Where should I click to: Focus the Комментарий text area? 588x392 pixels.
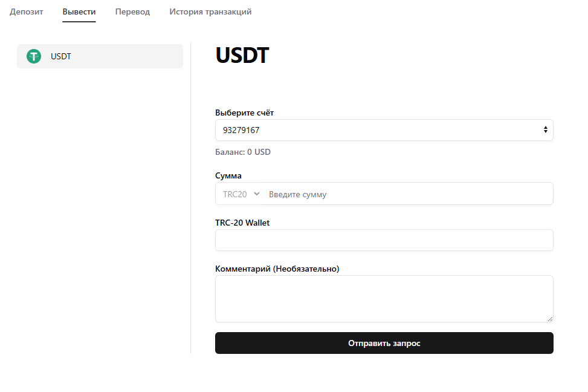[x=384, y=299]
